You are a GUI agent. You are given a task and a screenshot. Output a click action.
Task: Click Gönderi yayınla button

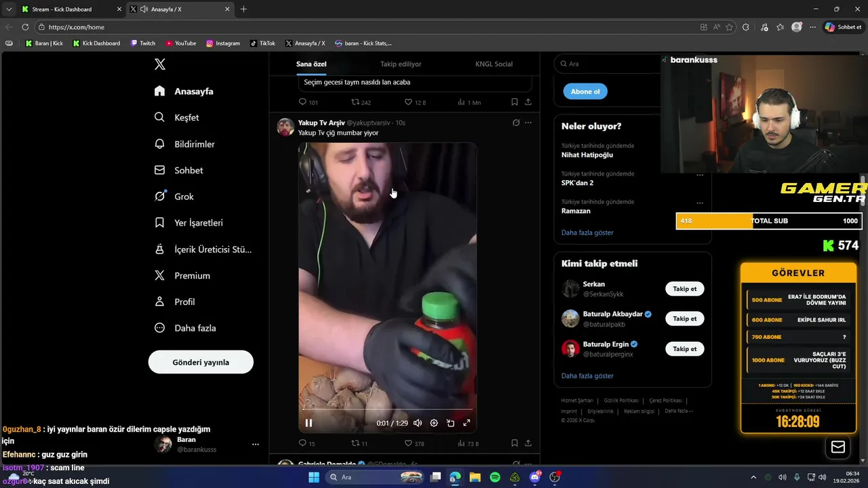(201, 362)
